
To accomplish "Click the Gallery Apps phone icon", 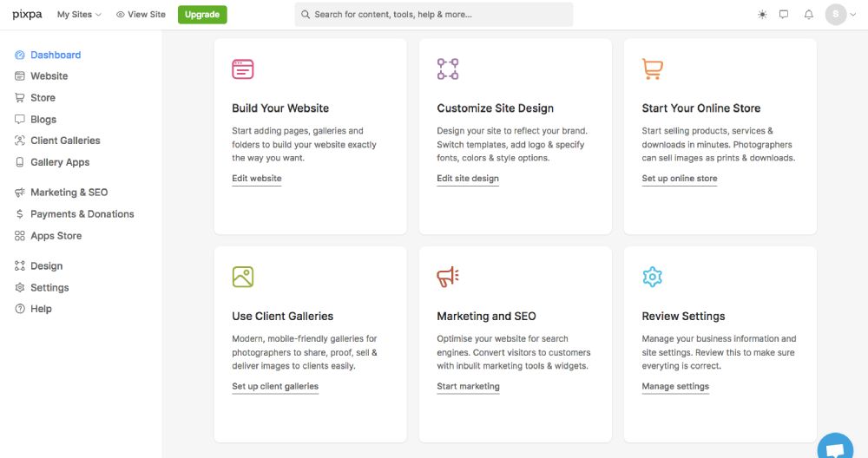I will 20,162.
